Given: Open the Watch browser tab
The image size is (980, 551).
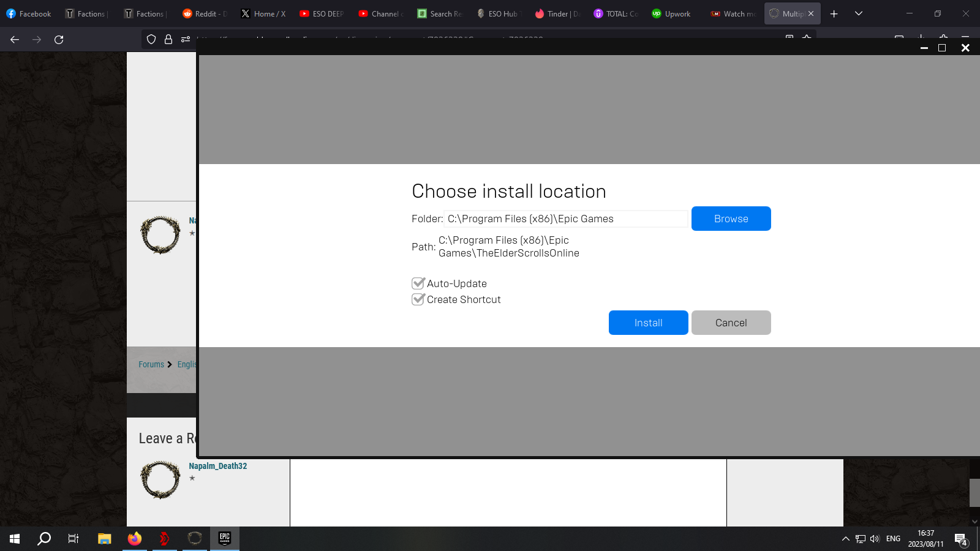Looking at the screenshot, I should pos(733,13).
